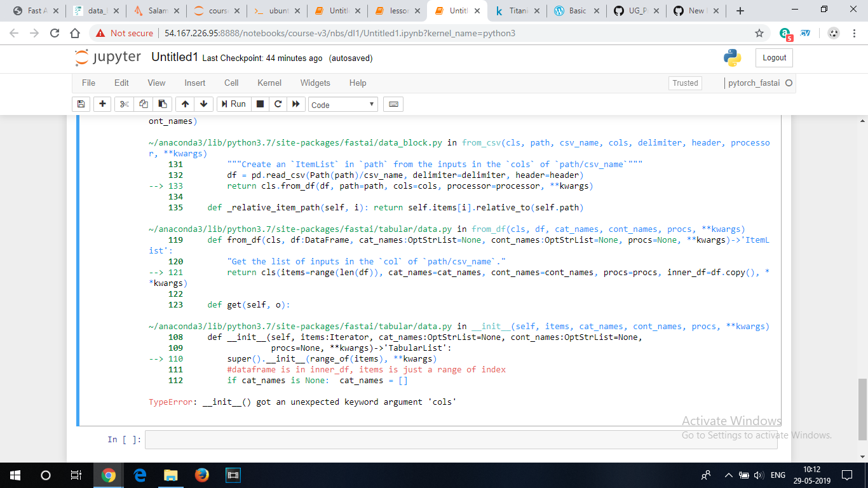
Task: Cut selected cells with the scissors icon
Action: tap(125, 104)
